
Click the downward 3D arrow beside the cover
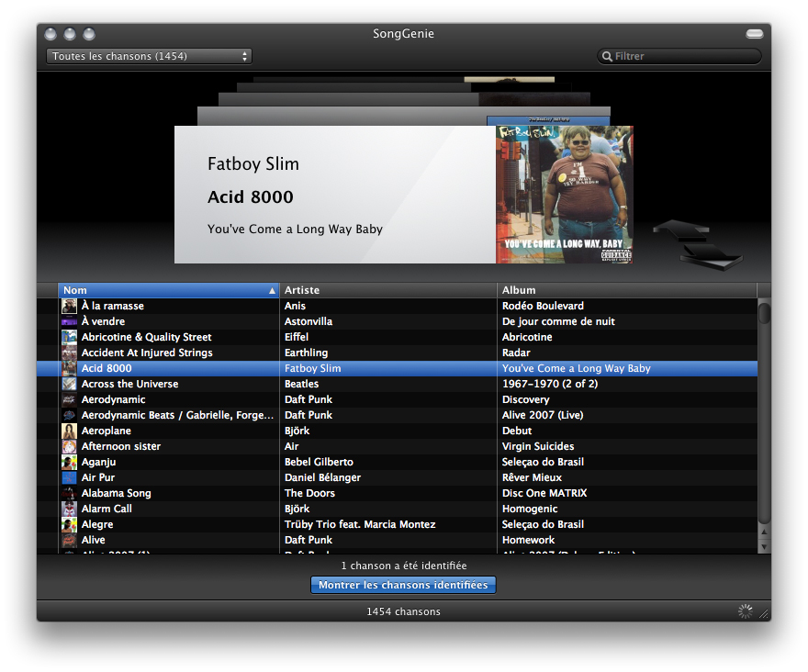tap(711, 256)
